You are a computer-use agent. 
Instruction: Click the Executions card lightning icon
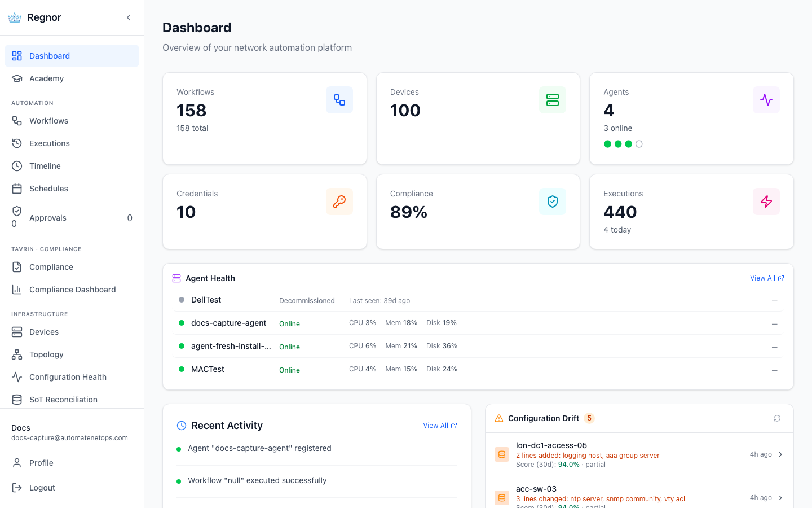[766, 202]
